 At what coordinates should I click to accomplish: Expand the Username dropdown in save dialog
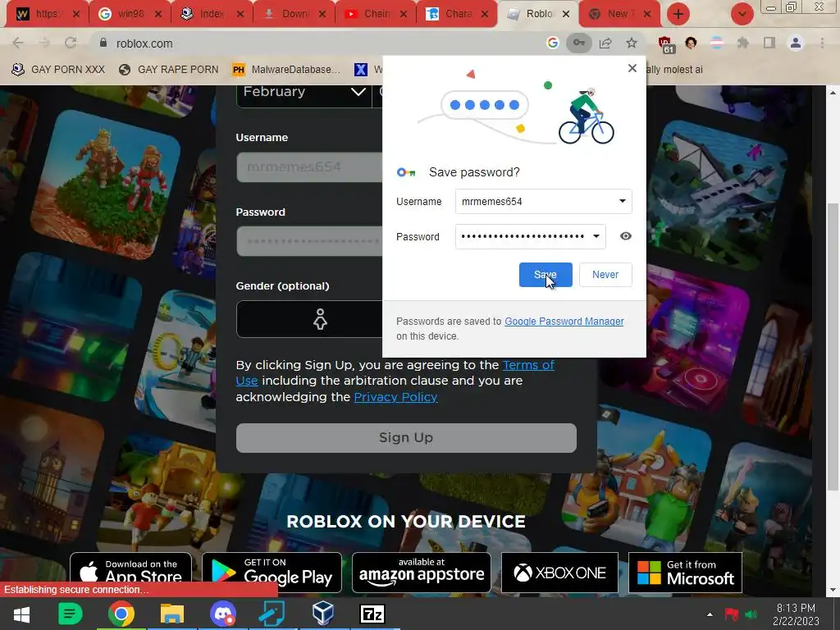point(622,202)
